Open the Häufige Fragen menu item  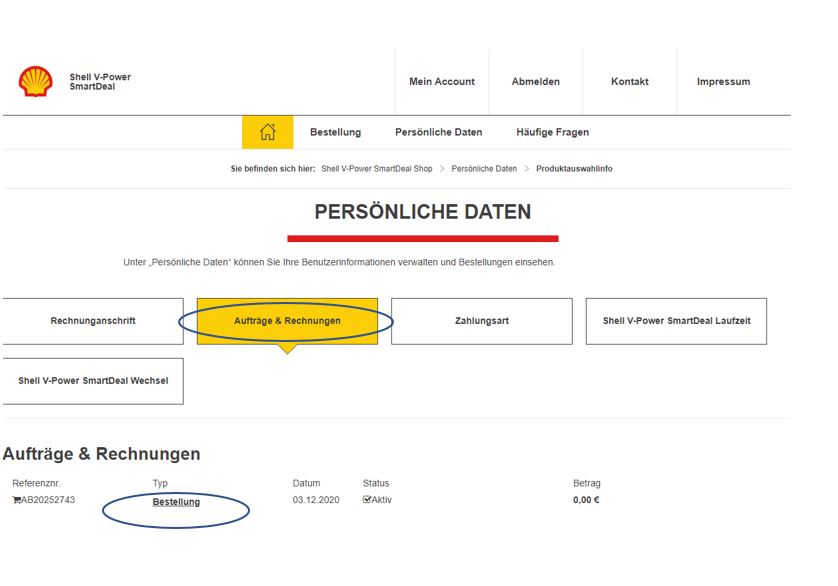pos(552,131)
